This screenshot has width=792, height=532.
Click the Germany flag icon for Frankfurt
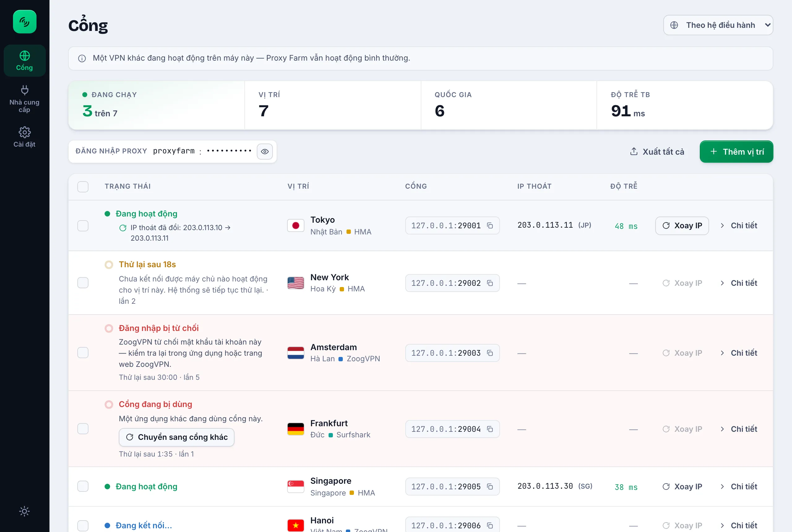[x=295, y=429]
